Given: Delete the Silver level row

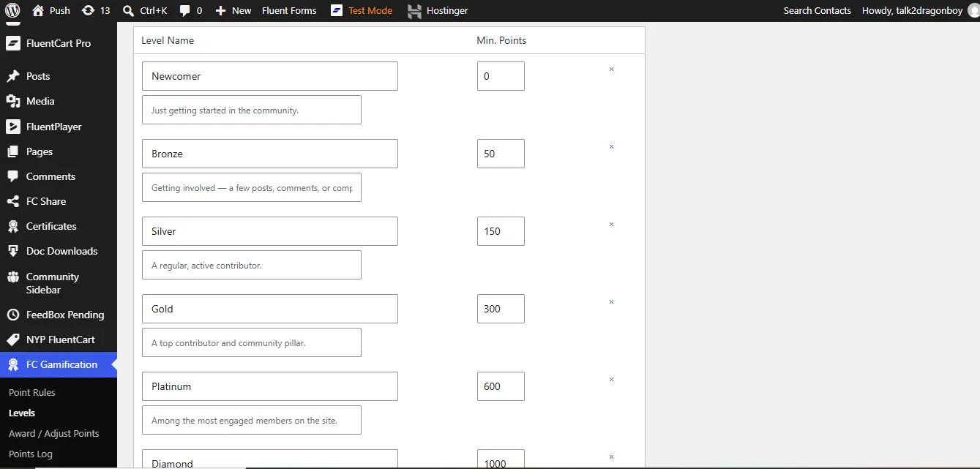Looking at the screenshot, I should (x=611, y=224).
